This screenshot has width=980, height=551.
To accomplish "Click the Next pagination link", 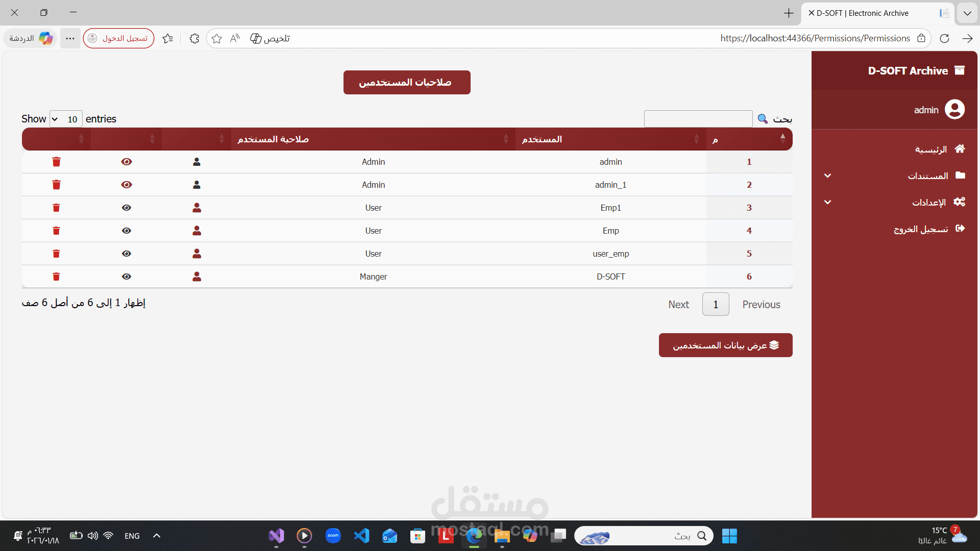I will pos(678,305).
